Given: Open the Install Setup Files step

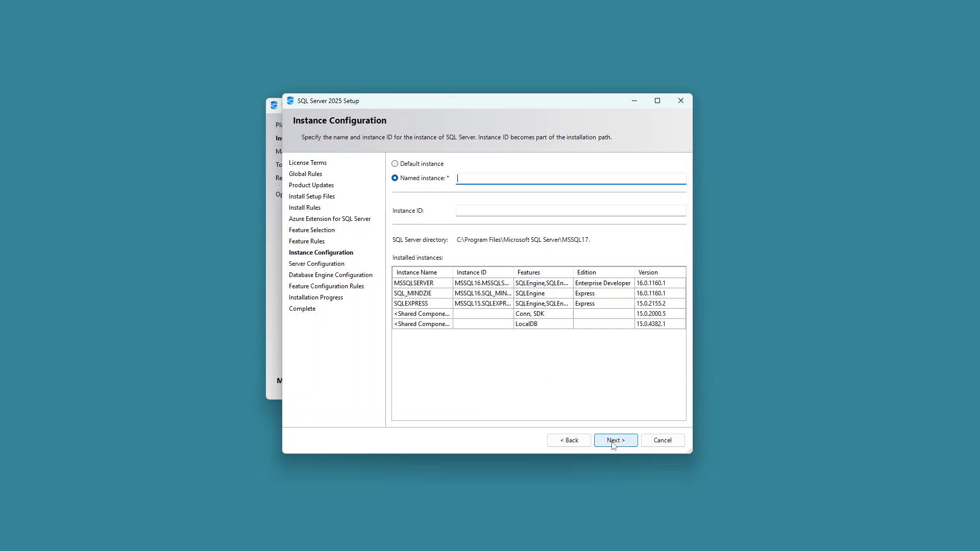Looking at the screenshot, I should [x=312, y=196].
